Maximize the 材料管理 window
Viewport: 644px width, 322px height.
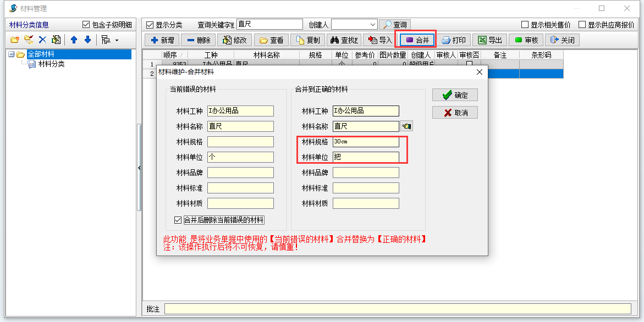click(602, 8)
